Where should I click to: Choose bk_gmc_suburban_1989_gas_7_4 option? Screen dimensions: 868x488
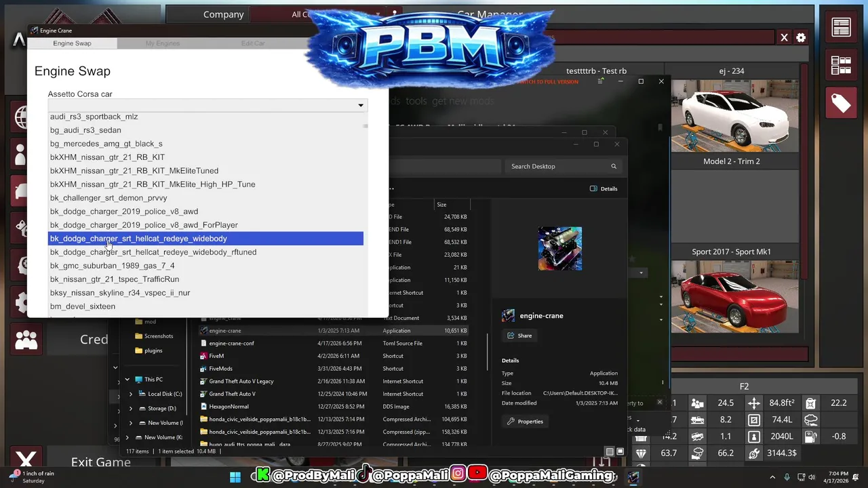click(x=205, y=266)
